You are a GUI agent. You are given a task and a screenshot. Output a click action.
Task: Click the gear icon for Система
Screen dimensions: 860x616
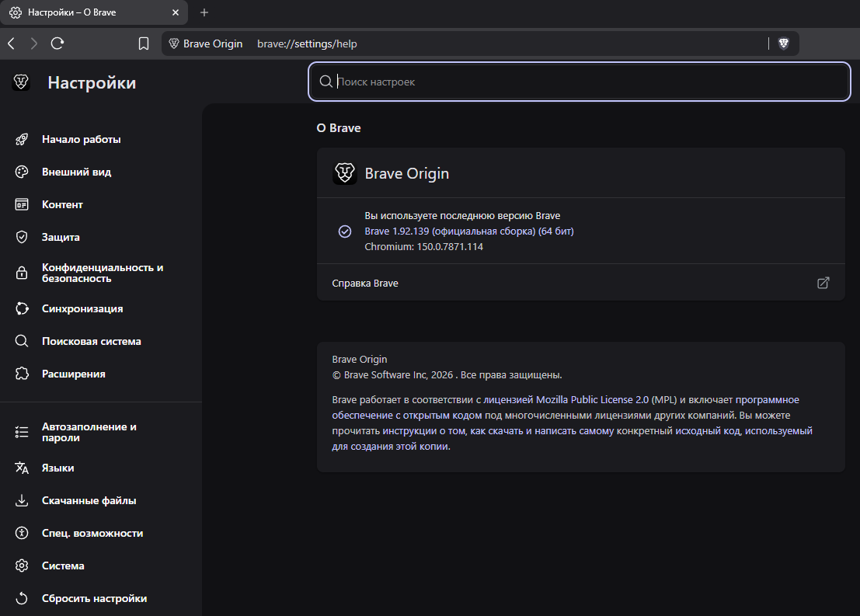click(x=22, y=566)
